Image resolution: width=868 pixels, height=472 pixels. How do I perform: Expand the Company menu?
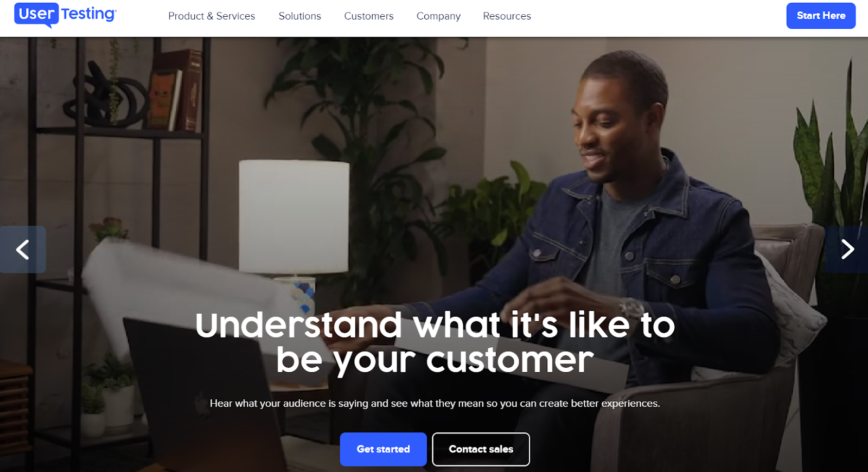click(x=438, y=16)
